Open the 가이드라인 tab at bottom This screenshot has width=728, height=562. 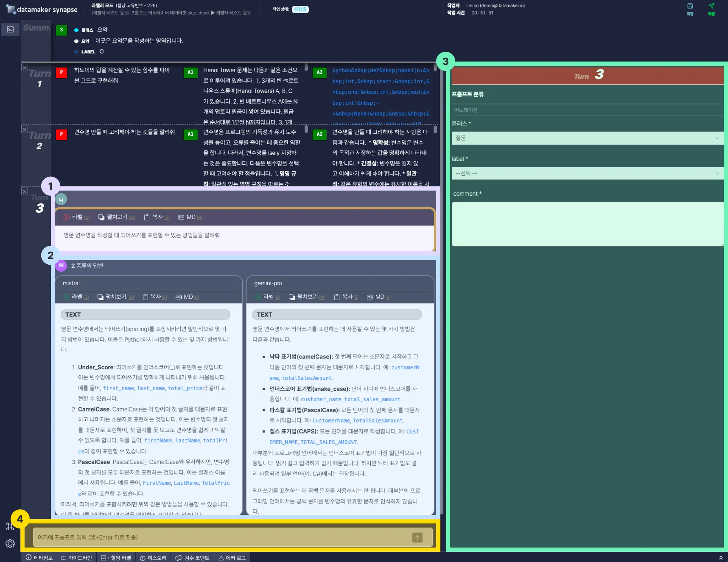coord(76,558)
